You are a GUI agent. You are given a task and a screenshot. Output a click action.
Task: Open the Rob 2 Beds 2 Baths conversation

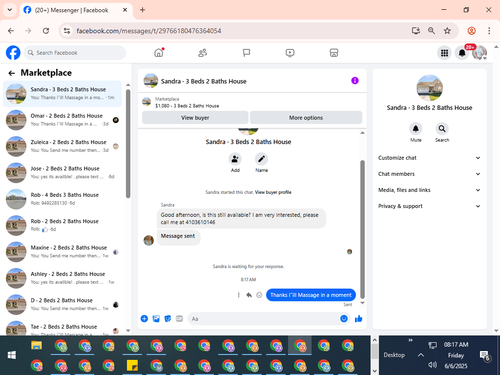(x=62, y=225)
